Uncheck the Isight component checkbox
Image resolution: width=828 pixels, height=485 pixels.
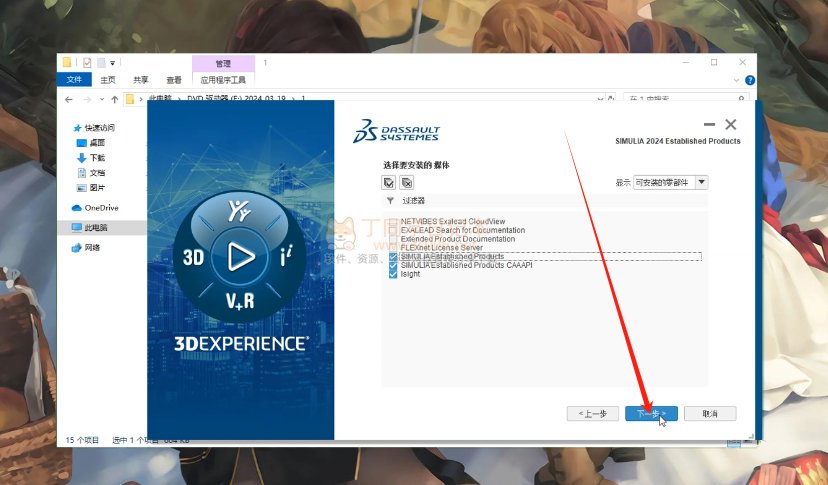pyautogui.click(x=393, y=274)
